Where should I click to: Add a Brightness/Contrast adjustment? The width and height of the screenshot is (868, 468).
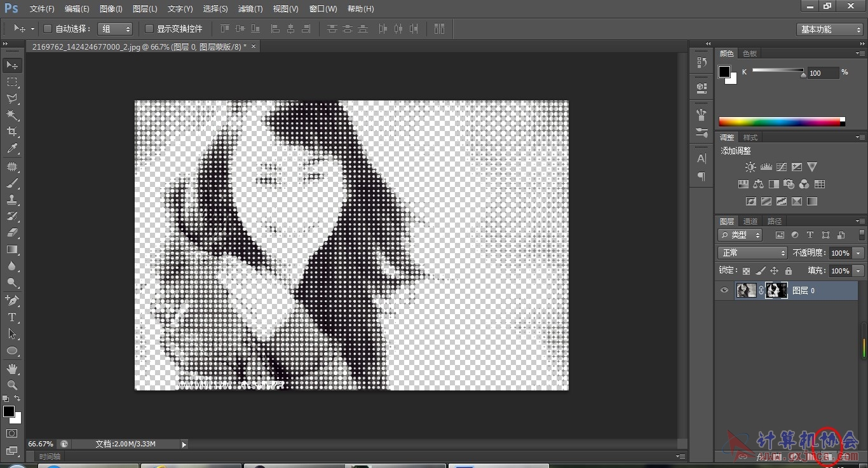pos(750,167)
